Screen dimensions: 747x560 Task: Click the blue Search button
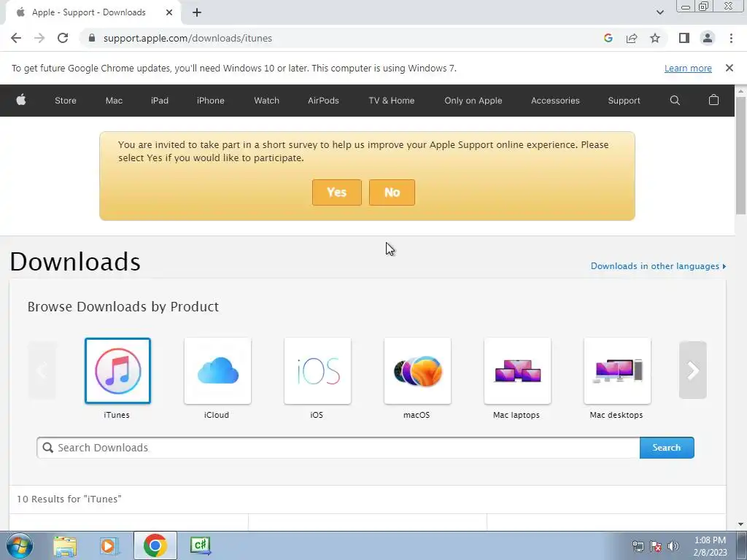click(667, 448)
